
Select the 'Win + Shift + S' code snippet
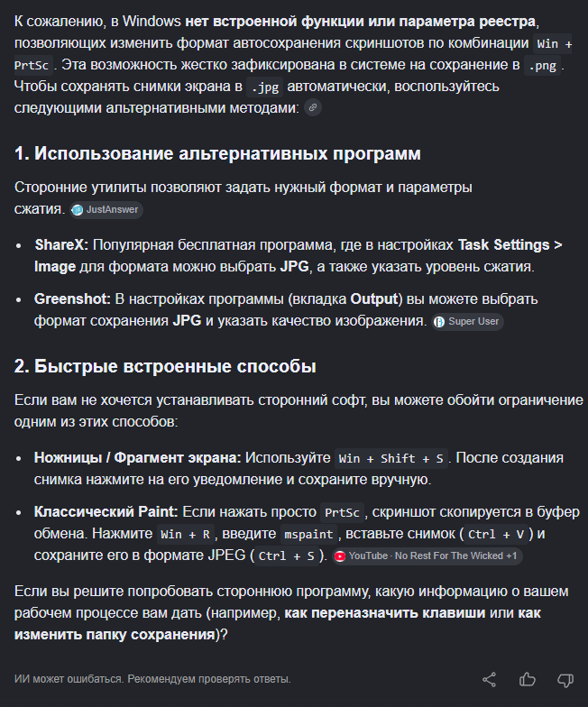coord(391,458)
